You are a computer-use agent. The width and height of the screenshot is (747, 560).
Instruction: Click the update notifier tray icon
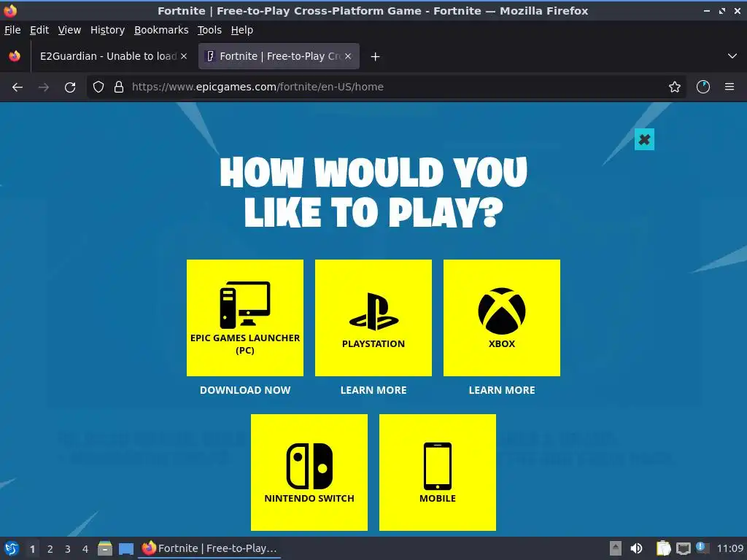tap(703, 547)
